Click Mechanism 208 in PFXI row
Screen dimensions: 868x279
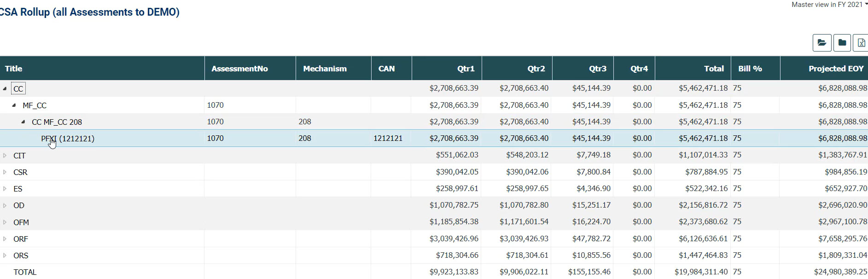point(305,138)
